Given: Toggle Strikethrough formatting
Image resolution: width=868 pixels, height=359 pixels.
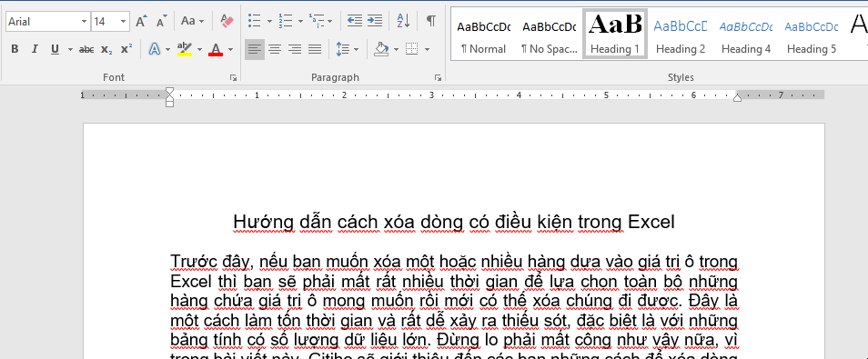Looking at the screenshot, I should pos(86,49).
